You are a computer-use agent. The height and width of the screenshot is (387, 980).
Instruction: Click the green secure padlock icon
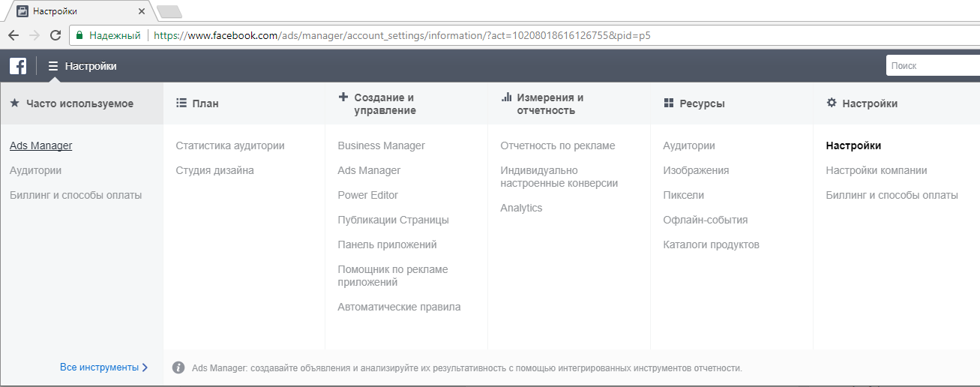tap(79, 35)
